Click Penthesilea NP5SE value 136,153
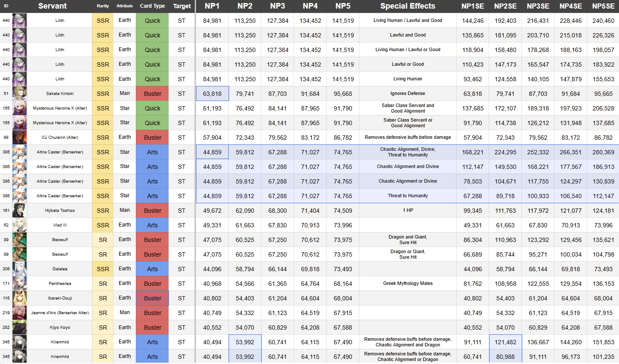Viewport: 619px width, 364px height. tap(604, 284)
